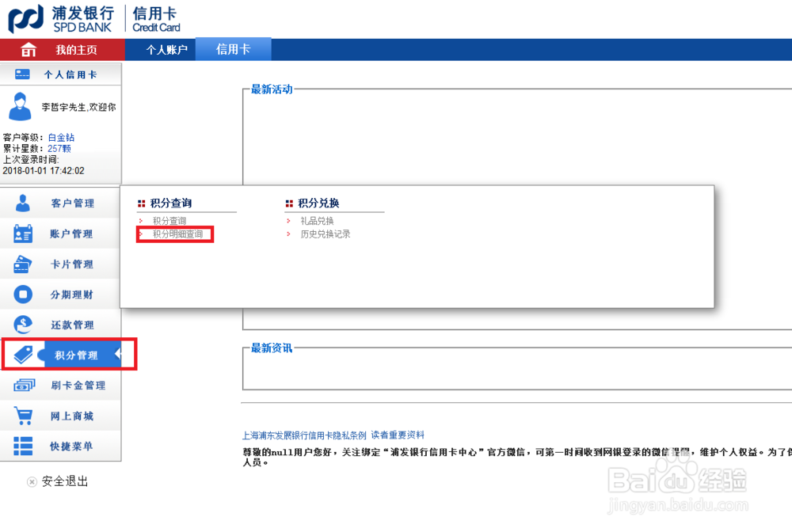Click the 刷卡金管理 cash icon
This screenshot has height=532, width=792.
point(24,385)
